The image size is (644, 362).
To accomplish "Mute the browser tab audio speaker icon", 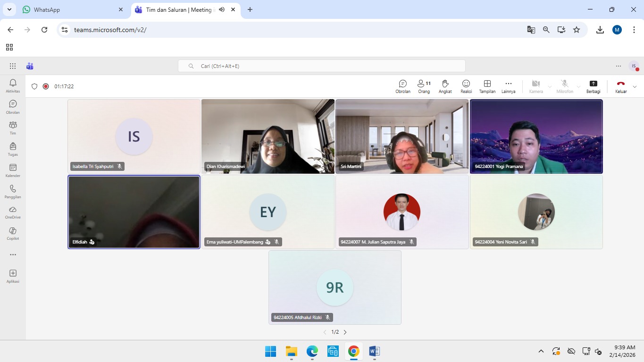I will click(x=222, y=9).
